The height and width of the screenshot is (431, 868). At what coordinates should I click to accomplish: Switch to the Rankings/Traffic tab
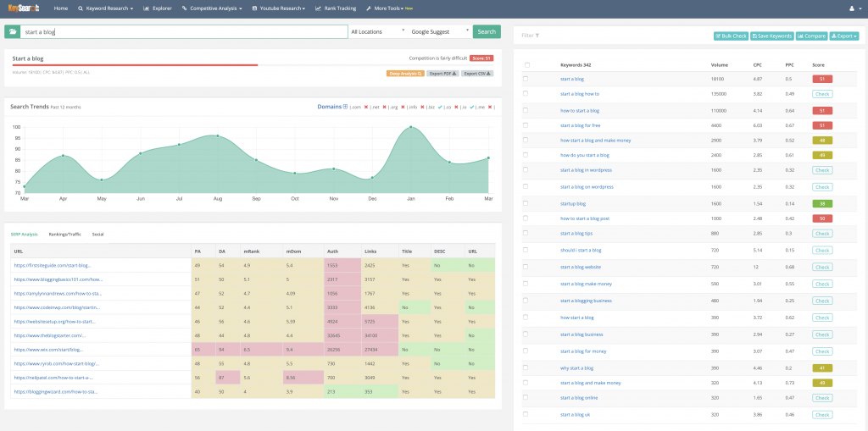click(64, 234)
